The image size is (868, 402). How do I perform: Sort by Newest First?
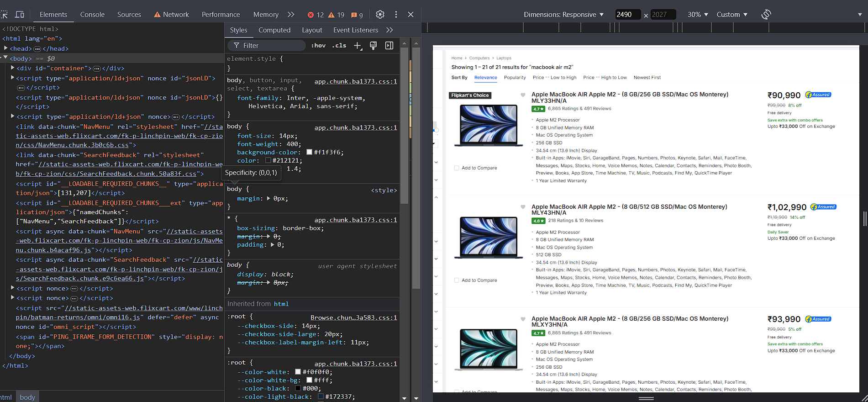click(647, 78)
